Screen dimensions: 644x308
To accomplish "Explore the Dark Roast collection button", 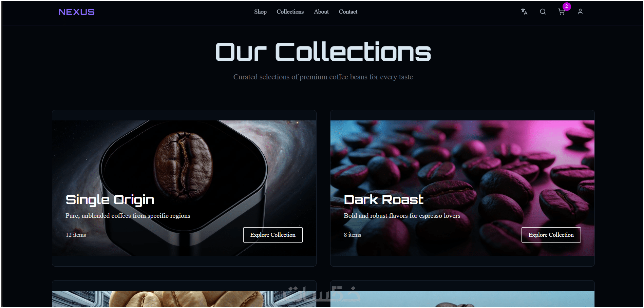I will point(551,235).
